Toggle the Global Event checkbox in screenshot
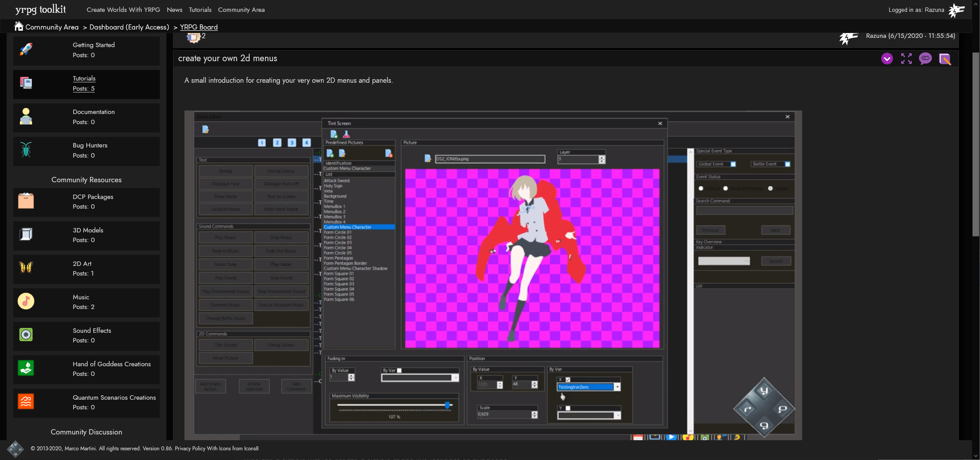Screen dimensions: 980x460 click(733, 164)
